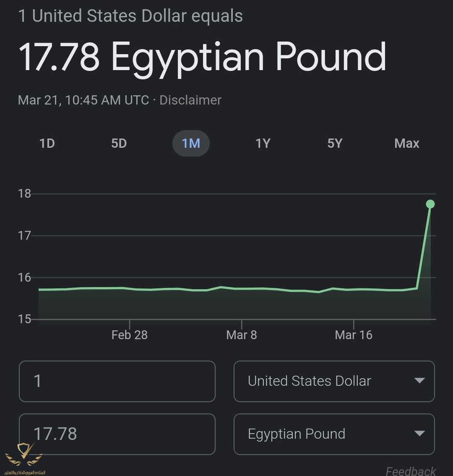
Task: Click the Mar 8 axis marker
Action: click(x=242, y=335)
